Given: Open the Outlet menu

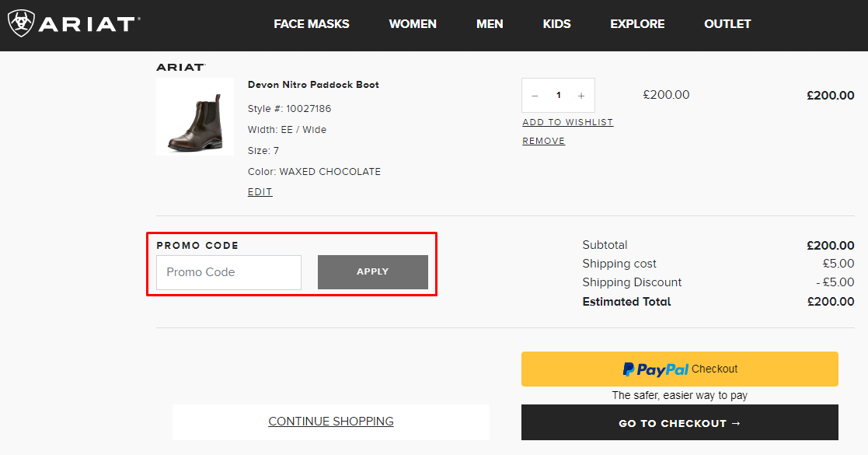Looking at the screenshot, I should coord(727,24).
